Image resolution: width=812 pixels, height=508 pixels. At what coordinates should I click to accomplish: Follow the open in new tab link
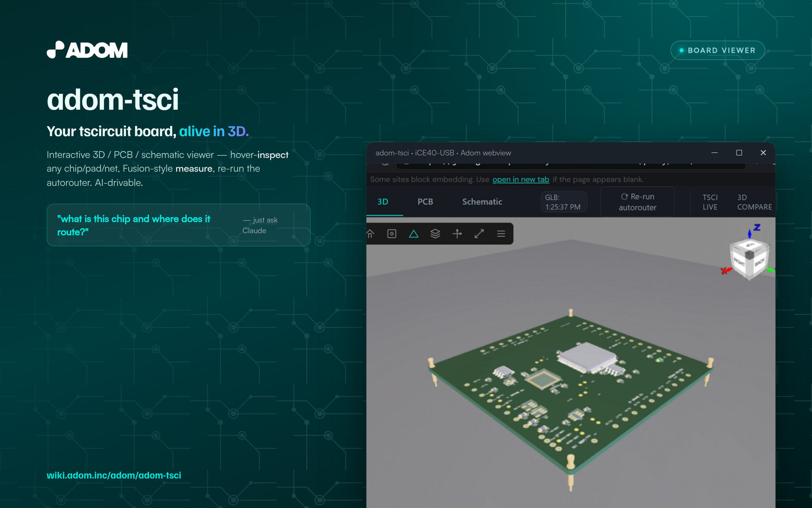point(520,179)
